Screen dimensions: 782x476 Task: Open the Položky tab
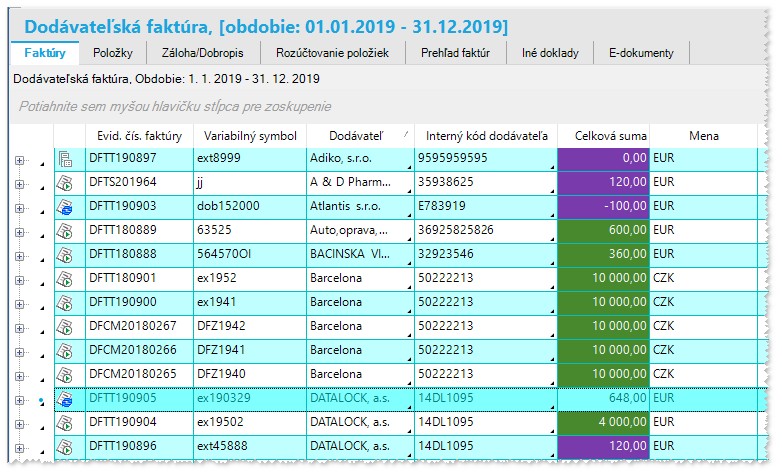(113, 53)
